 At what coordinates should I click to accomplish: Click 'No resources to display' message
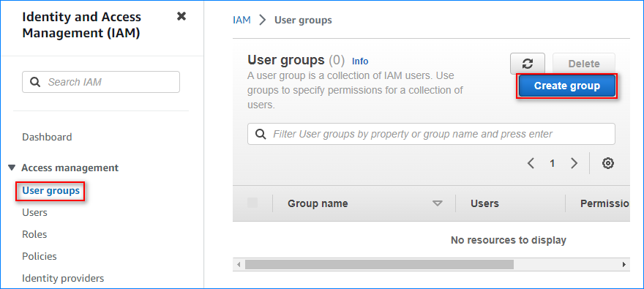(x=509, y=240)
